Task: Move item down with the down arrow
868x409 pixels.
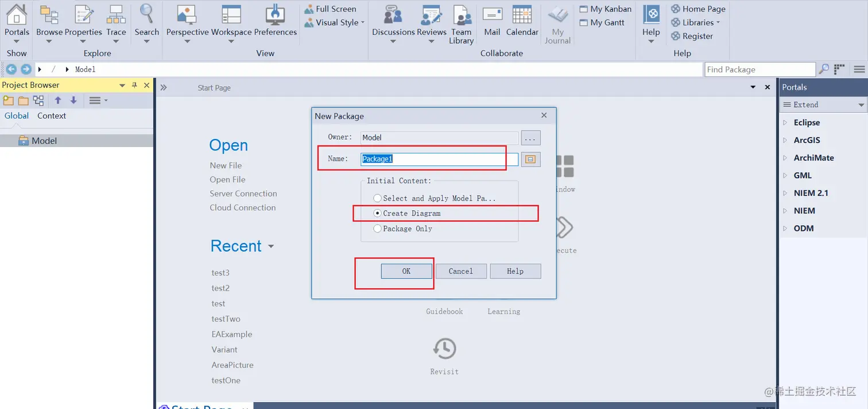Action: click(73, 101)
